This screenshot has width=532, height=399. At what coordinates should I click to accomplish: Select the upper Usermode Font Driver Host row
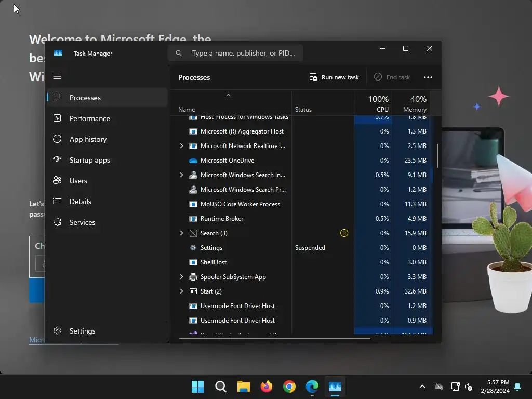pos(301,306)
